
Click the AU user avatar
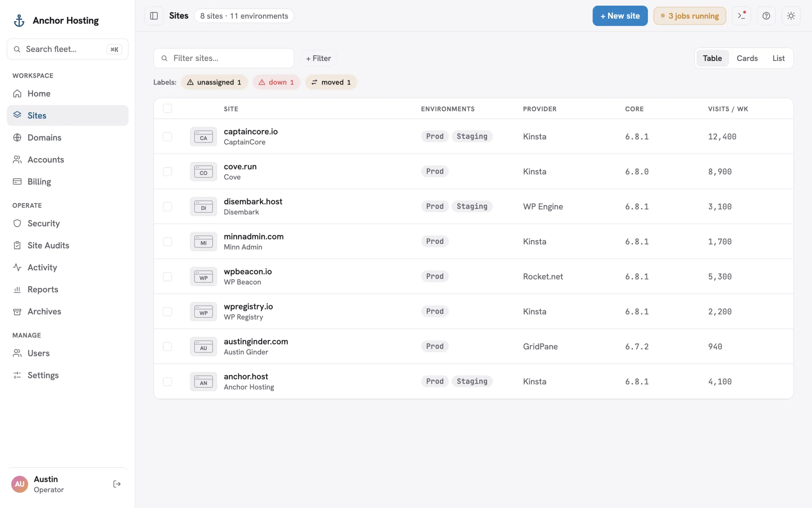19,484
